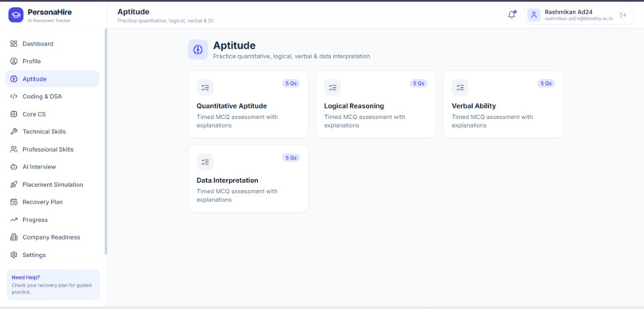The image size is (644, 309).
Task: Click the sidebar vertical scrollbar
Action: tap(105, 141)
